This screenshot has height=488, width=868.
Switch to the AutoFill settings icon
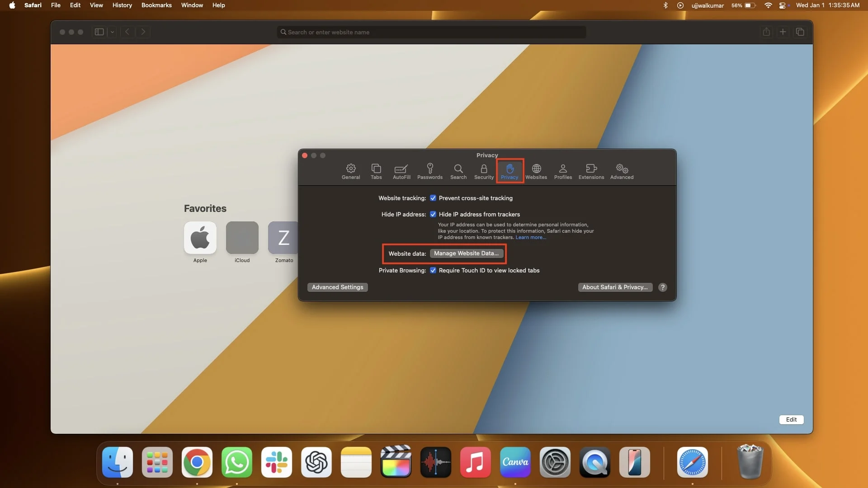pyautogui.click(x=401, y=171)
